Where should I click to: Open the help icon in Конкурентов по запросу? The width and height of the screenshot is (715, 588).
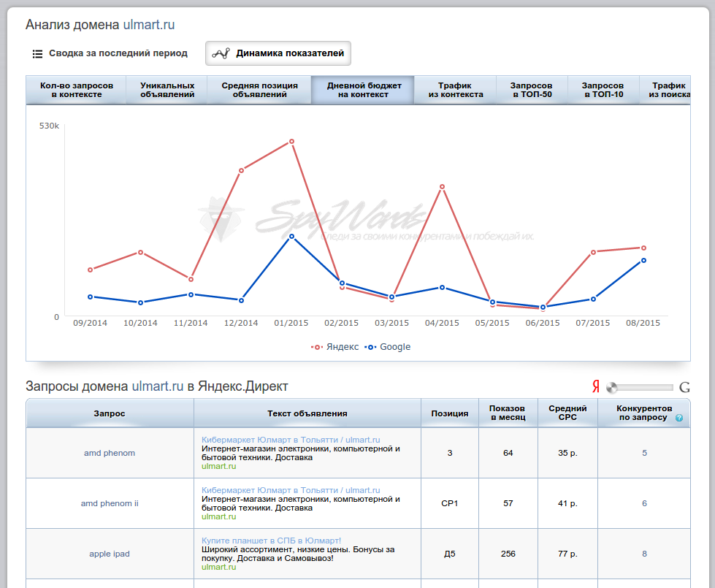coord(679,418)
